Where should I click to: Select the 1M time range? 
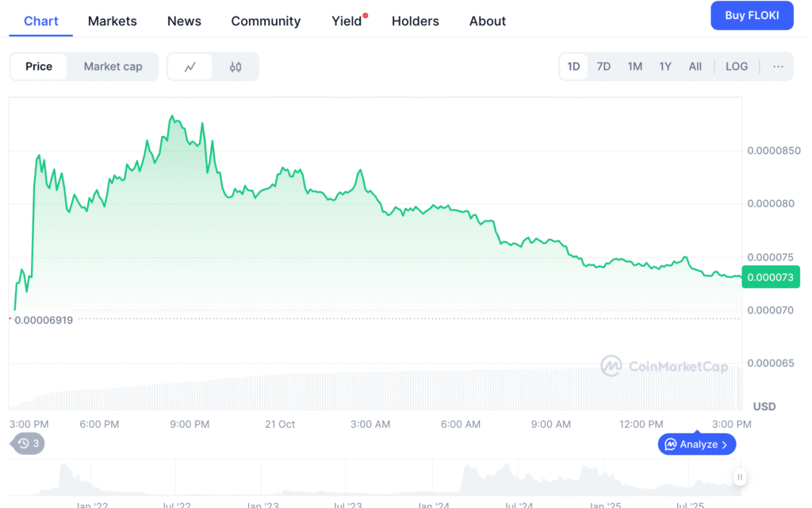634,67
